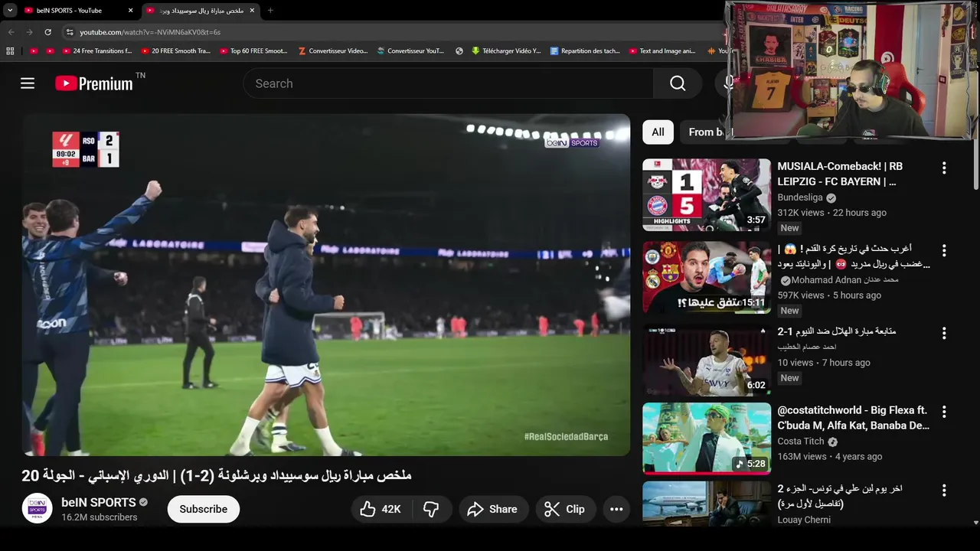Reload the page in the browser
The height and width of the screenshot is (551, 980).
[x=47, y=32]
